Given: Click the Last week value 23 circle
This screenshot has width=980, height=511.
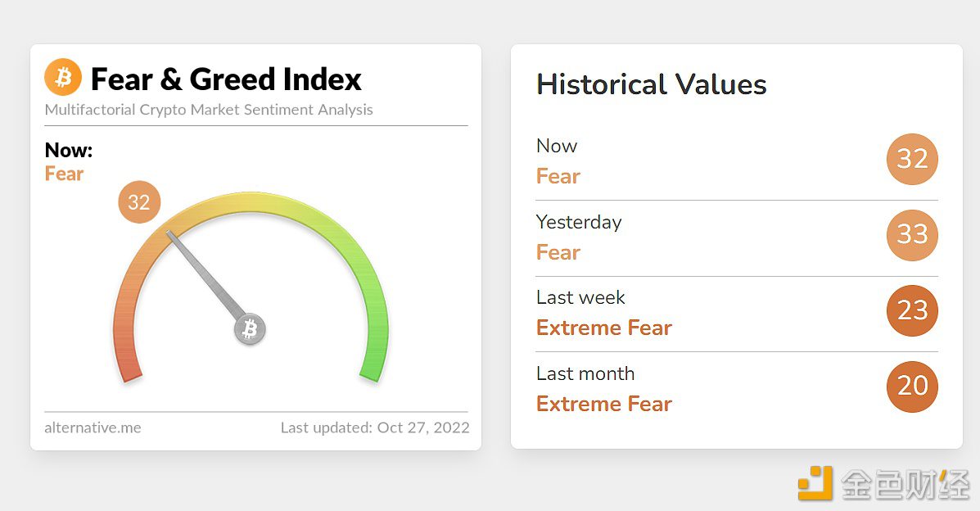Looking at the screenshot, I should [912, 310].
